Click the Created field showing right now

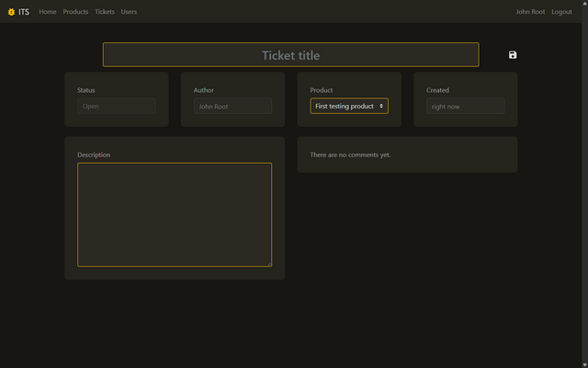[x=466, y=106]
